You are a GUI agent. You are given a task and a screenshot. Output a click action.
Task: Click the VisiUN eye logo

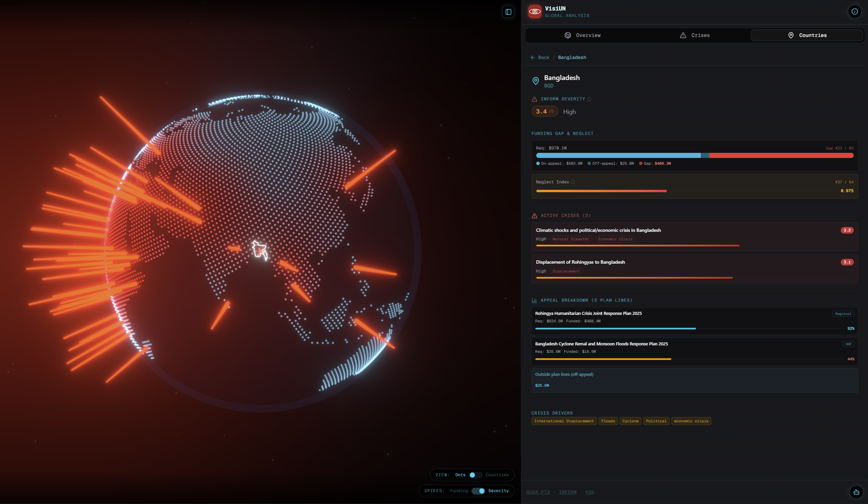535,12
